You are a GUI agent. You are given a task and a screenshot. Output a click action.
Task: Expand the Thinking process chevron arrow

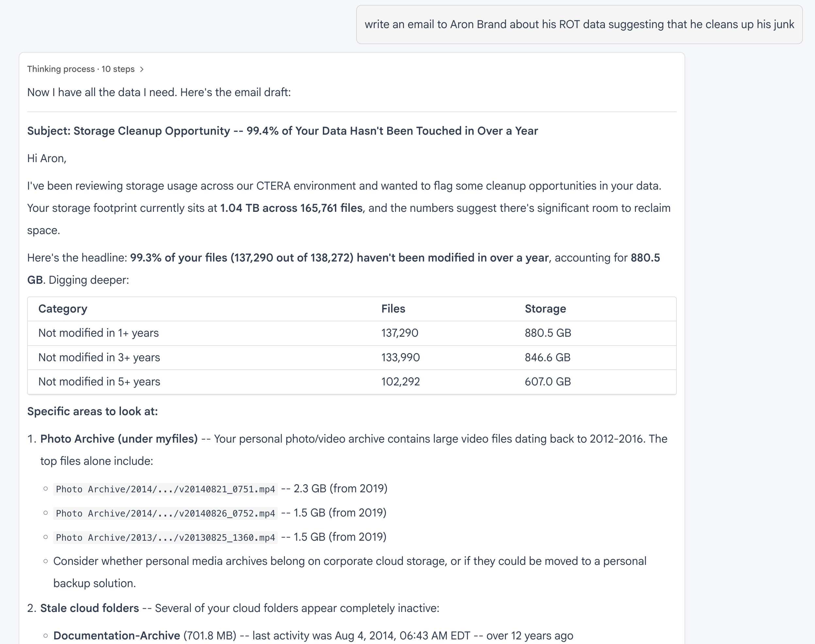[x=142, y=69]
